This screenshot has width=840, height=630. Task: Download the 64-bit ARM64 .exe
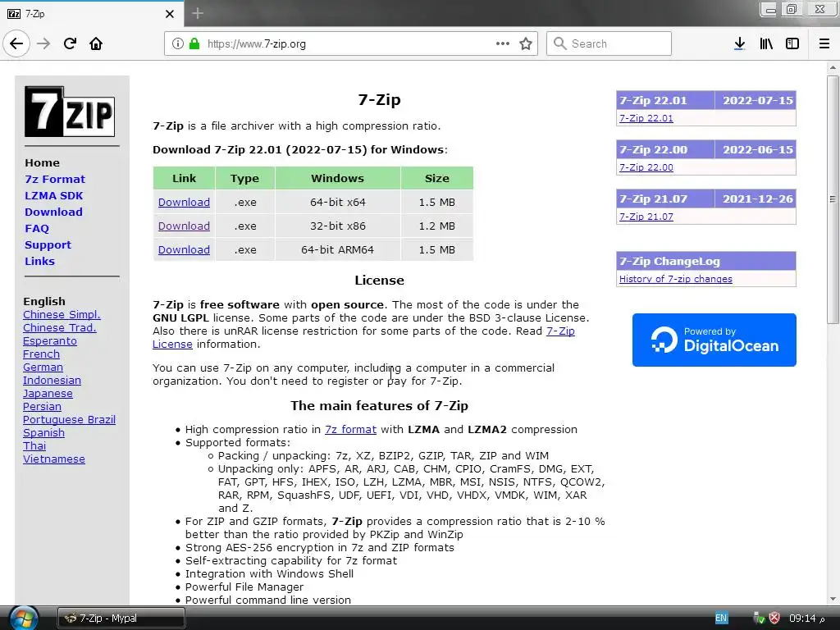[x=184, y=249]
